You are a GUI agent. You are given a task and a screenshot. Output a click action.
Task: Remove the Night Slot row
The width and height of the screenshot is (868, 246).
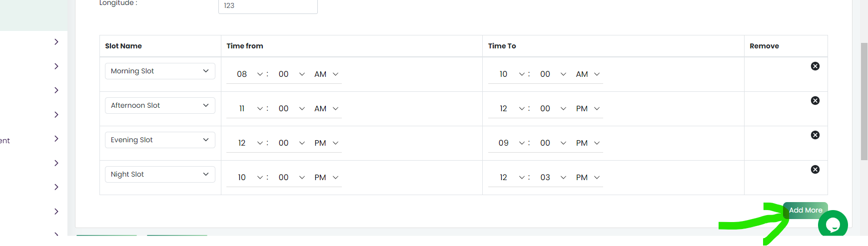[x=815, y=170]
